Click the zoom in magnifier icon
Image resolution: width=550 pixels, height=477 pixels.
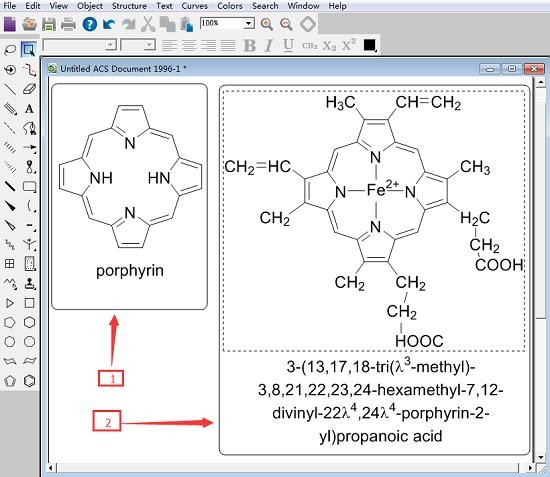pyautogui.click(x=267, y=24)
